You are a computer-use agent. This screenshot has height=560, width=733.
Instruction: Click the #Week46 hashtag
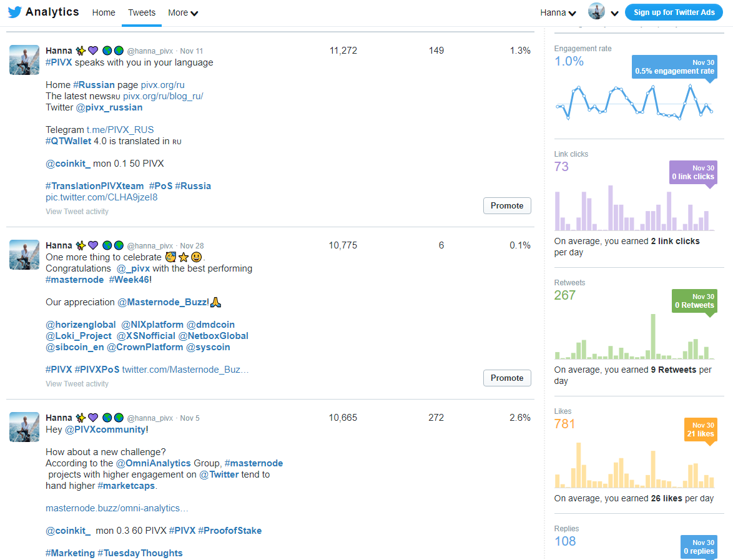[130, 280]
